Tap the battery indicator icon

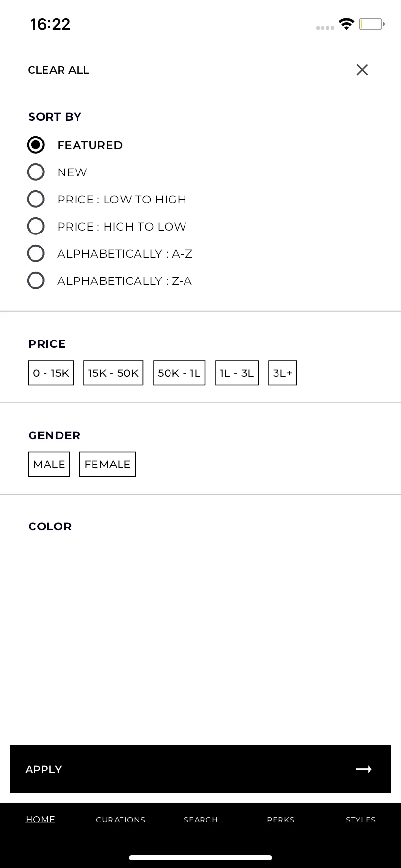(371, 24)
